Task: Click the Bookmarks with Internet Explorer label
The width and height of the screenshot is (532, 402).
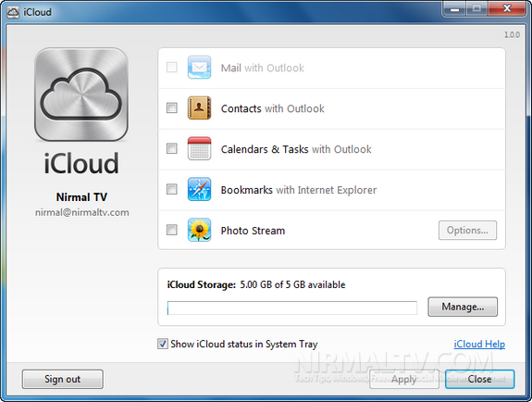Action: (299, 190)
